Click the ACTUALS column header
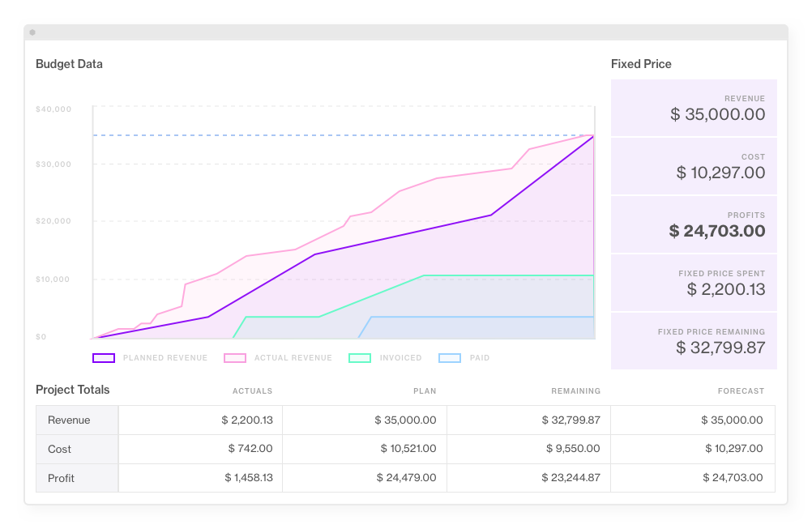The height and width of the screenshot is (529, 812). point(252,391)
